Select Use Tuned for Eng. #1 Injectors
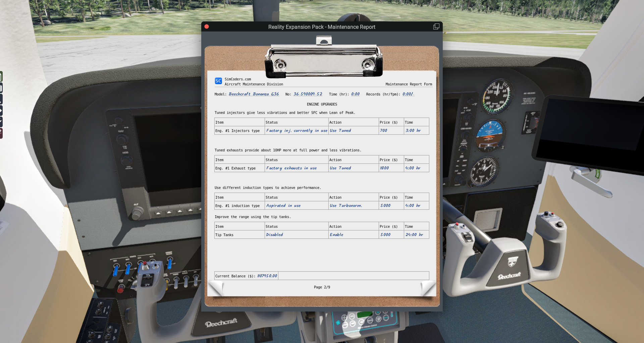644x343 pixels. pos(340,131)
